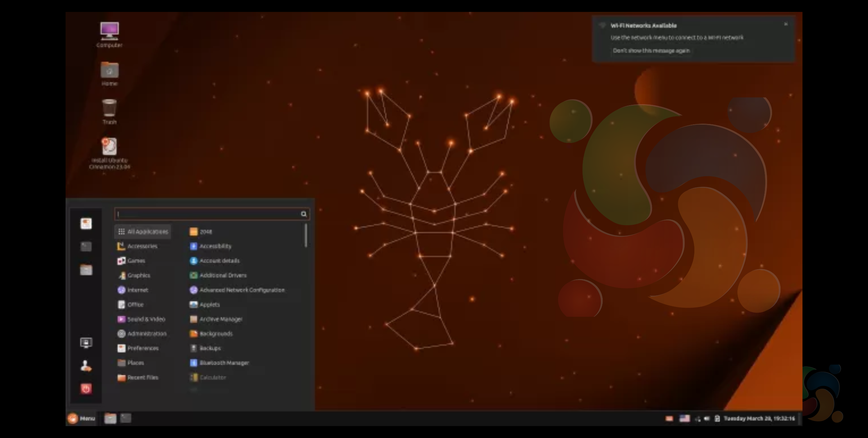Select the Games category
The width and height of the screenshot is (868, 438).
click(131, 261)
